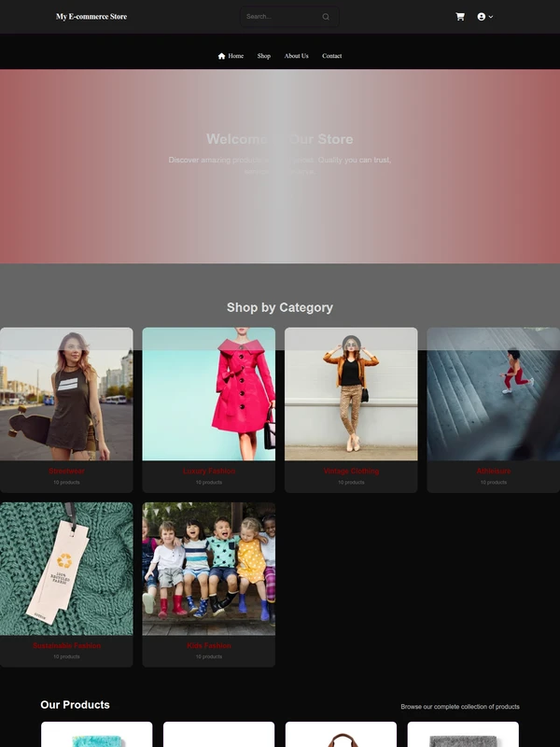The image size is (560, 747).
Task: Click the My E-commerce Store logo
Action: 91,17
